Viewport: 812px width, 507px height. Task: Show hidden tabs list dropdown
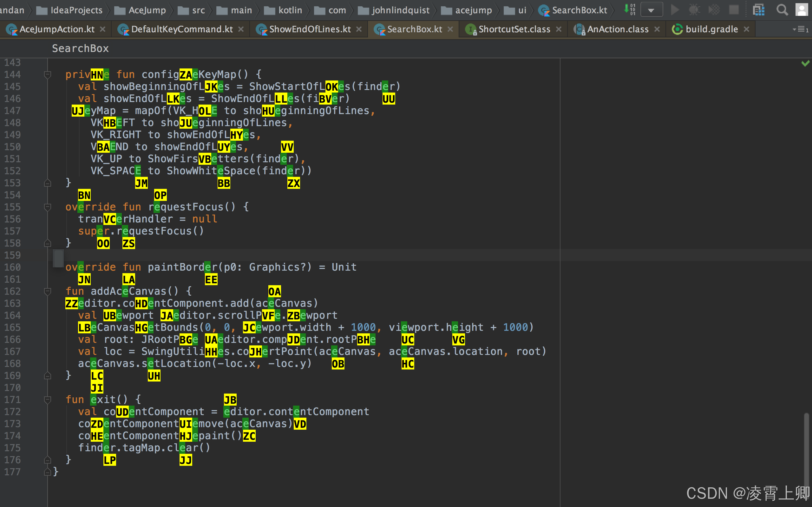click(x=801, y=29)
